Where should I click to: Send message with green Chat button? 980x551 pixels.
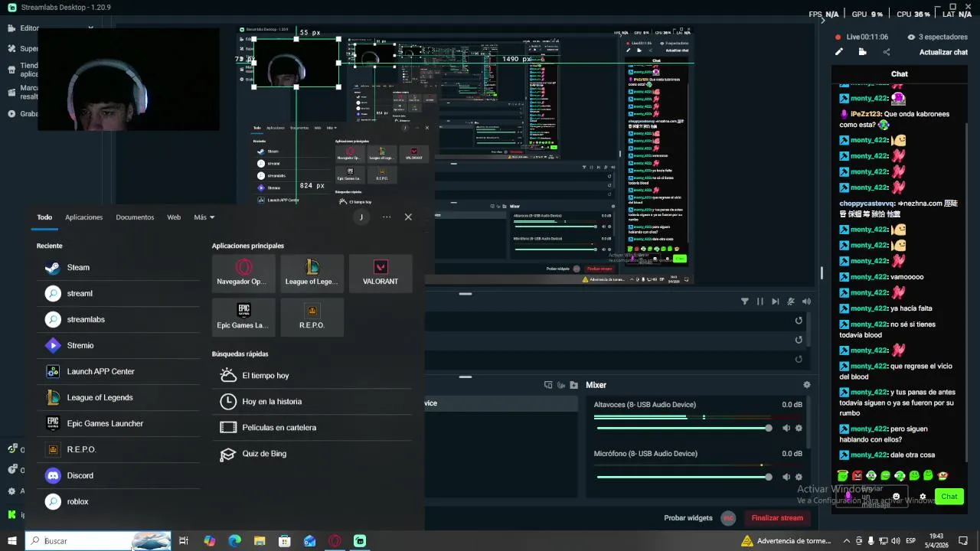(x=949, y=497)
